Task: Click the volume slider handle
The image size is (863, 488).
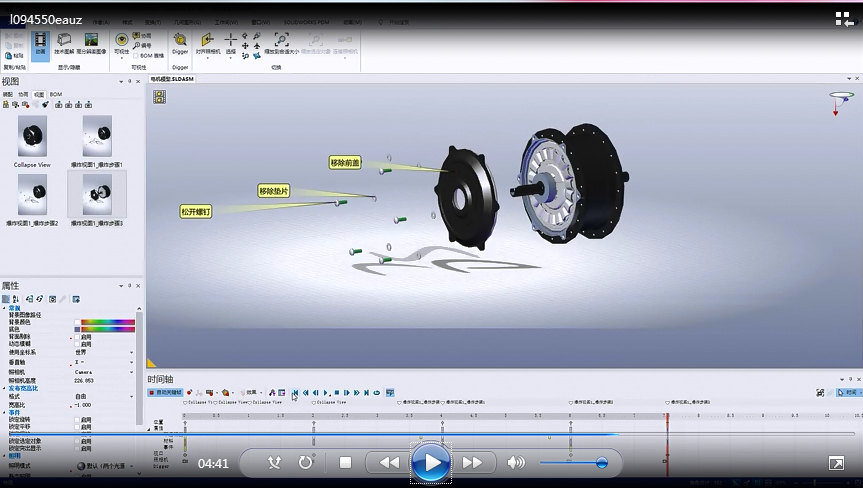Action: [601, 462]
